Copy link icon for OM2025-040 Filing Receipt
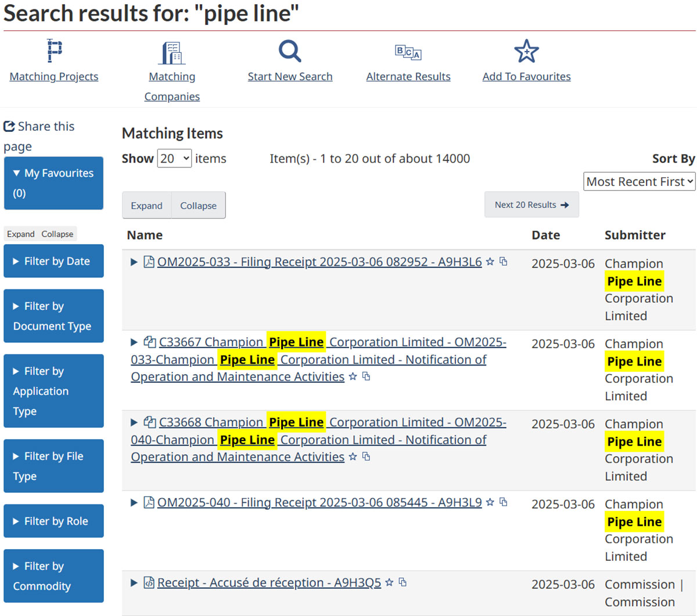697x616 pixels. coord(504,502)
